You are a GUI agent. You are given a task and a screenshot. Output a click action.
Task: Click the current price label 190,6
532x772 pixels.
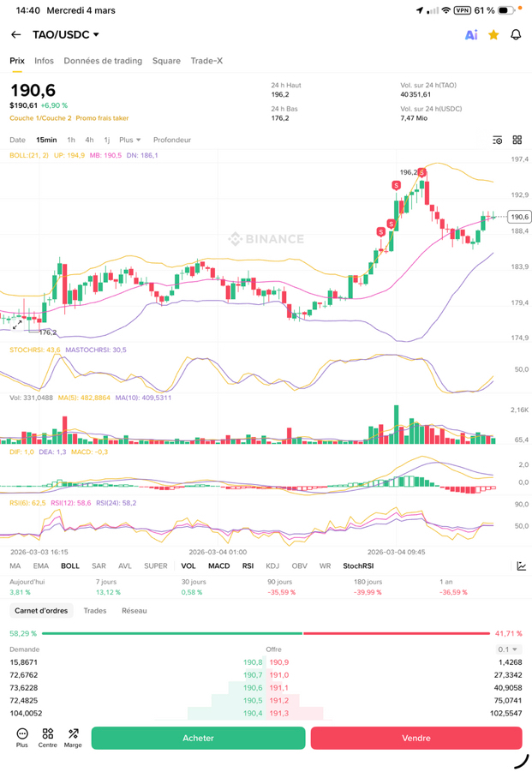(x=519, y=217)
